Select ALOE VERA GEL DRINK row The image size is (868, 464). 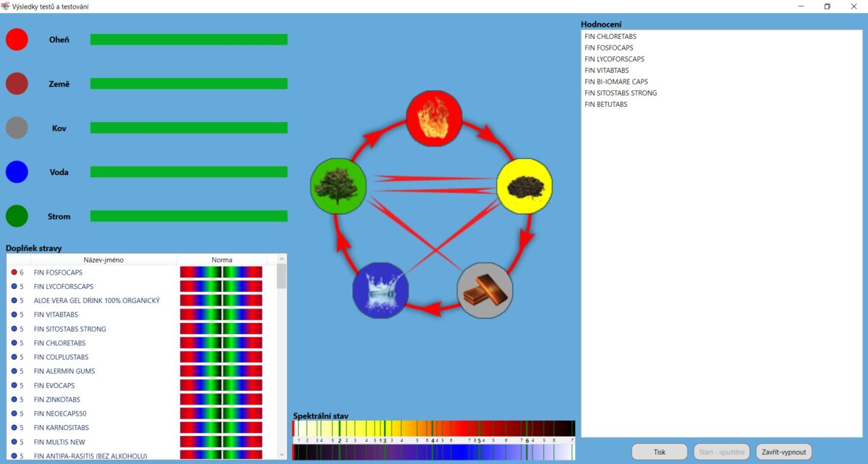96,301
